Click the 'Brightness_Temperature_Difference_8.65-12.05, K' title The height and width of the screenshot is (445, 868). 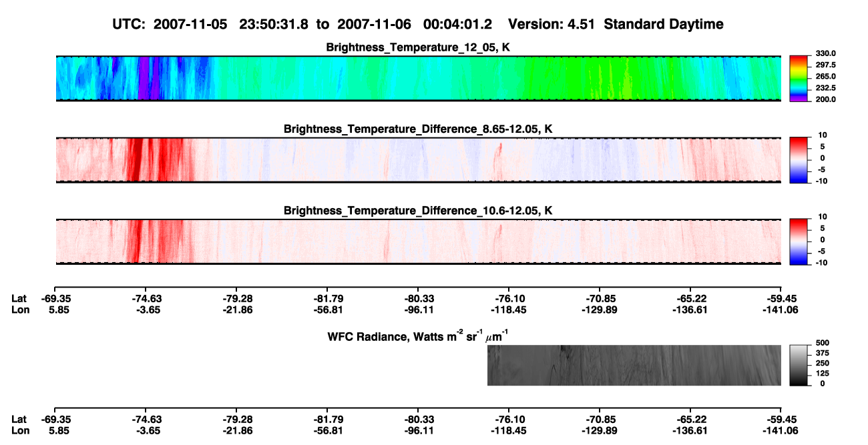(x=419, y=129)
